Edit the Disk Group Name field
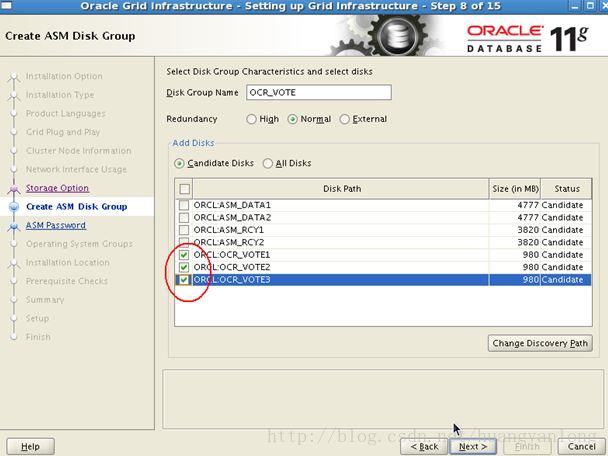 click(x=319, y=92)
